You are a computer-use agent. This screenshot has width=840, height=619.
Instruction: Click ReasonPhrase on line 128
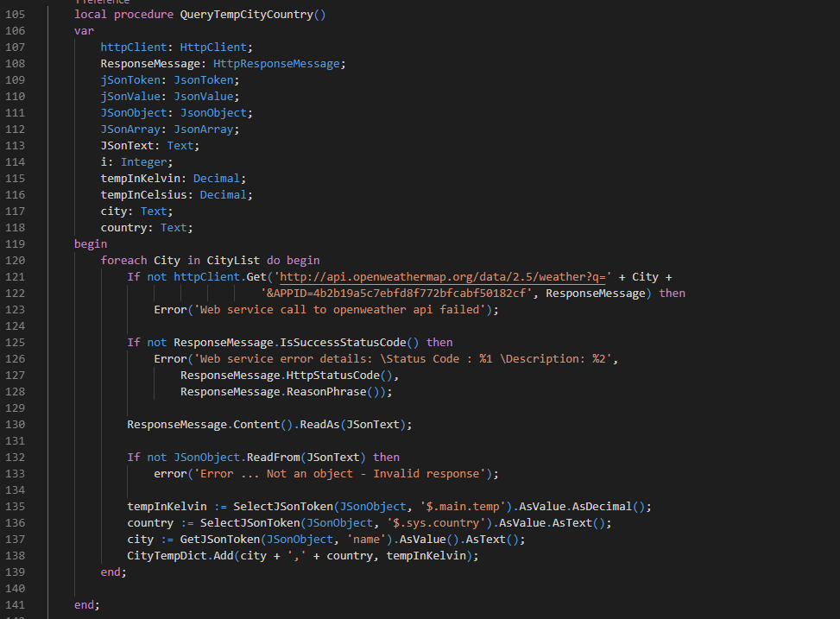point(326,392)
